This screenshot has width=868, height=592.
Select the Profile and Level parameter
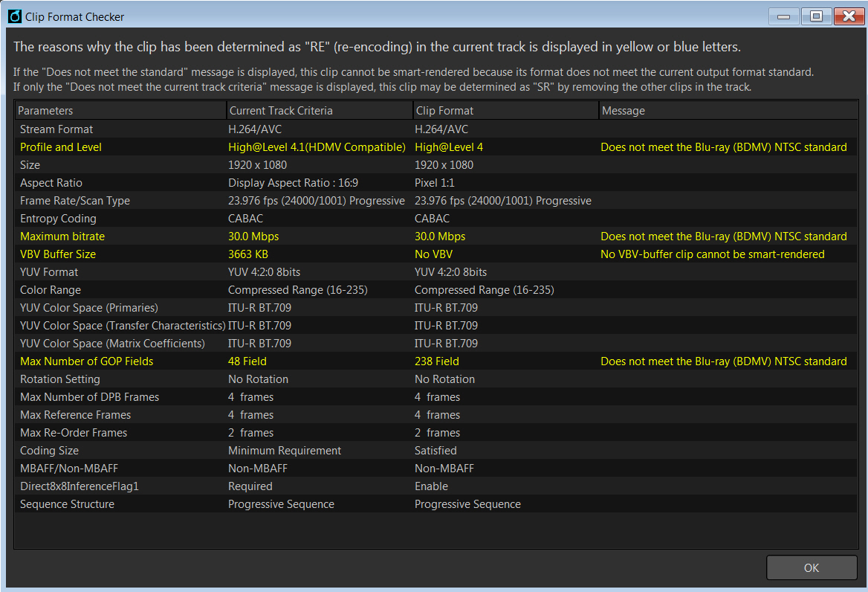tap(61, 147)
